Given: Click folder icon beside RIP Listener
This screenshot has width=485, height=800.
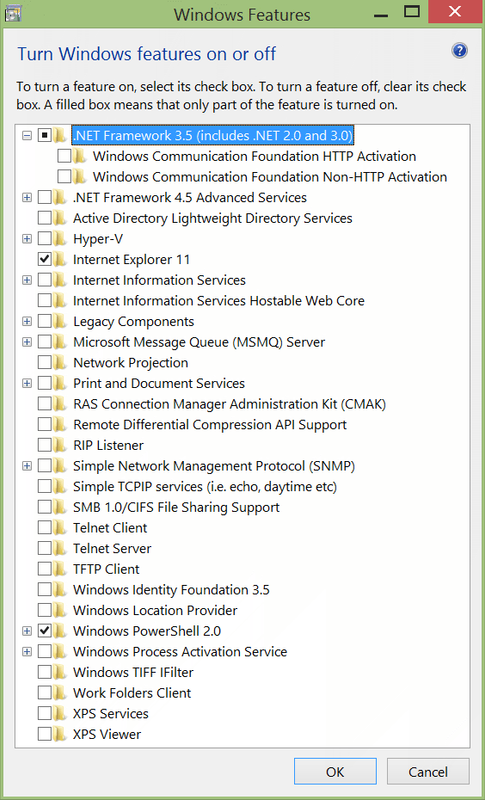Looking at the screenshot, I should tap(60, 445).
